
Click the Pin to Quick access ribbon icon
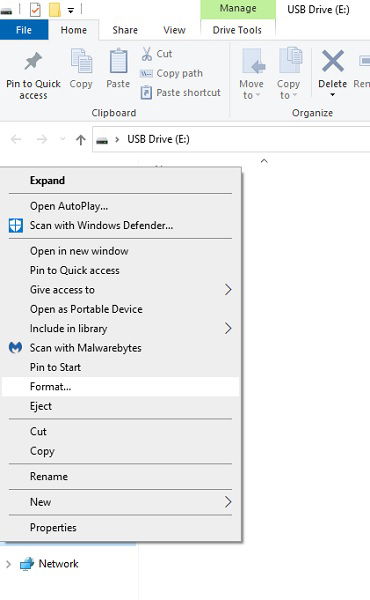(33, 61)
